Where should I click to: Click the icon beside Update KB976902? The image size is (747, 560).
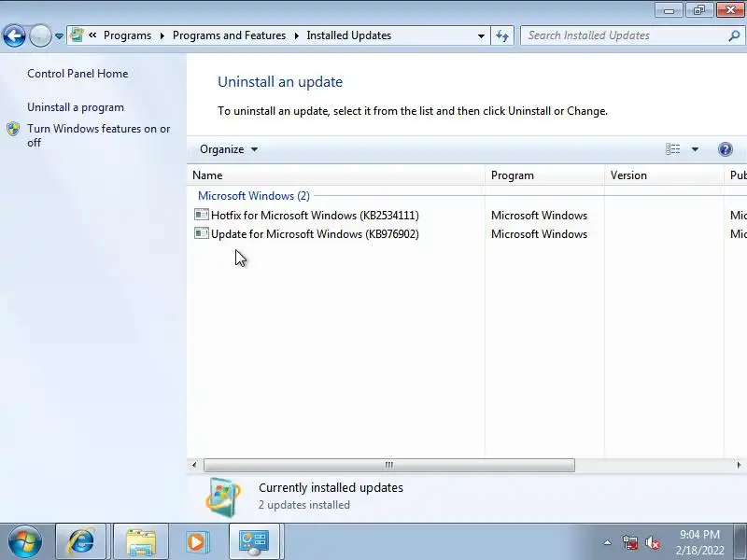tap(202, 233)
